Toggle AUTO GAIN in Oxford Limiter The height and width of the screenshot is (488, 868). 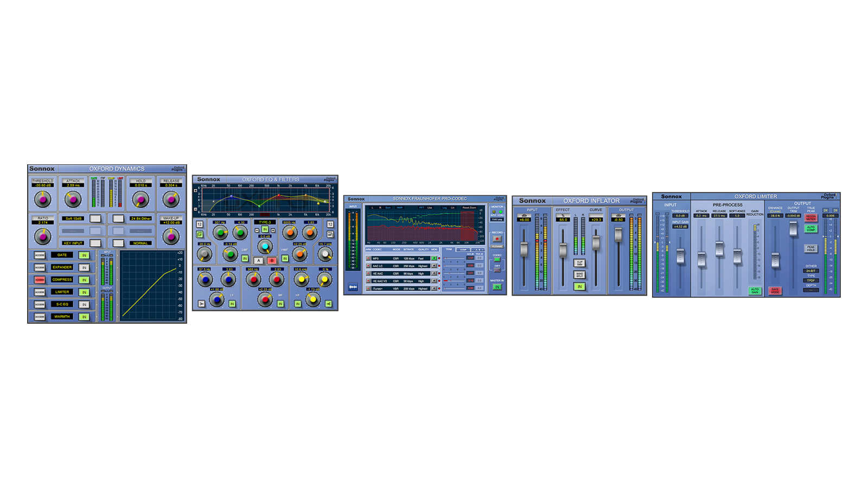[x=755, y=291]
